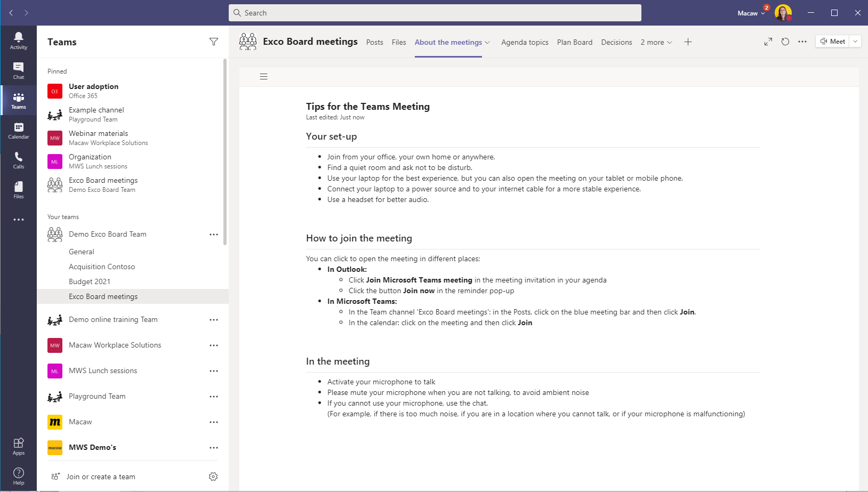Expand the Demo online training Team
Viewport: 868px width, 492px height.
[113, 319]
